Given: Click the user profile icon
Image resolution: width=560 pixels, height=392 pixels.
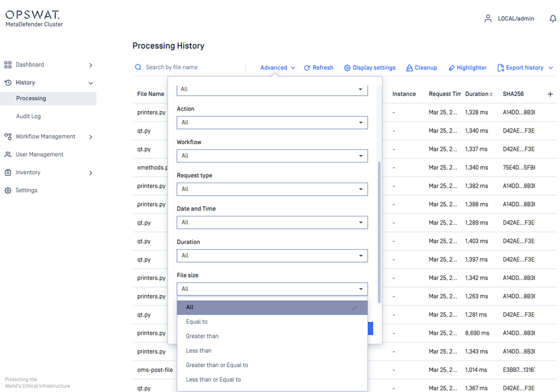Looking at the screenshot, I should 488,19.
